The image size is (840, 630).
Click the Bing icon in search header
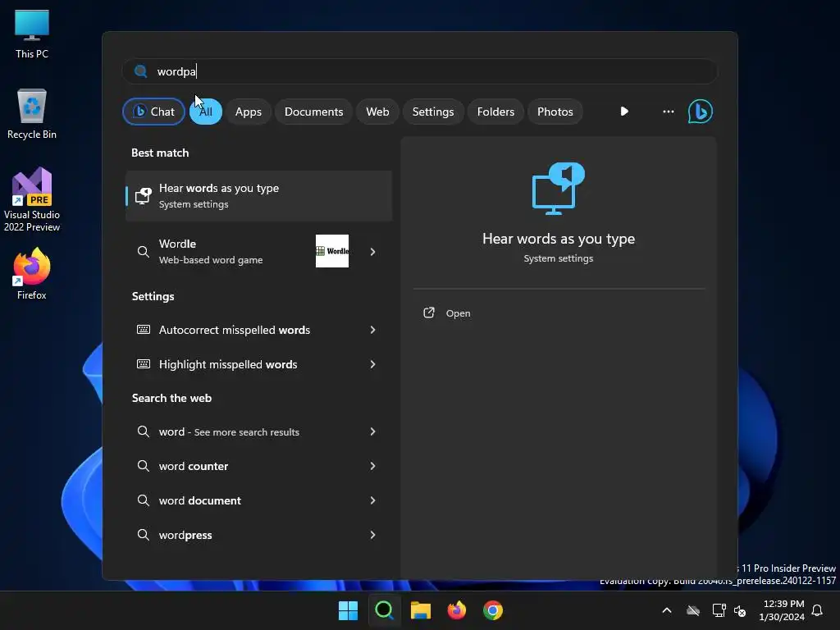(701, 112)
